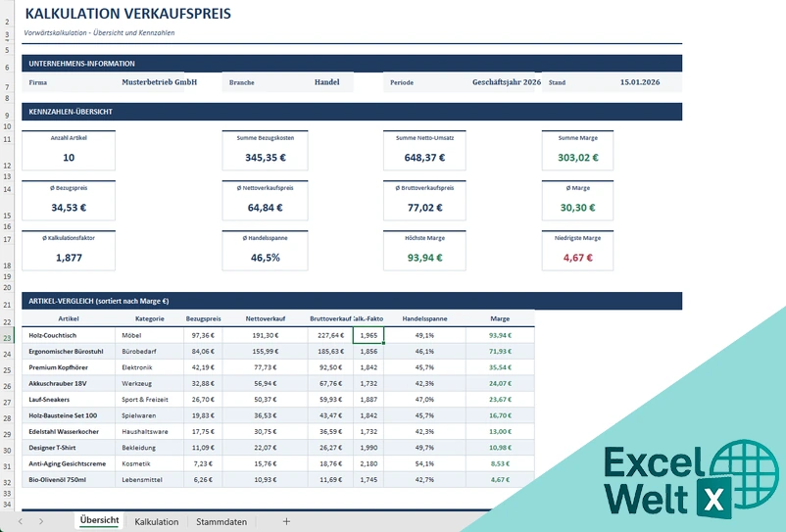
Task: Click the Stand date 15.01.2026 cell
Action: pyautogui.click(x=640, y=82)
